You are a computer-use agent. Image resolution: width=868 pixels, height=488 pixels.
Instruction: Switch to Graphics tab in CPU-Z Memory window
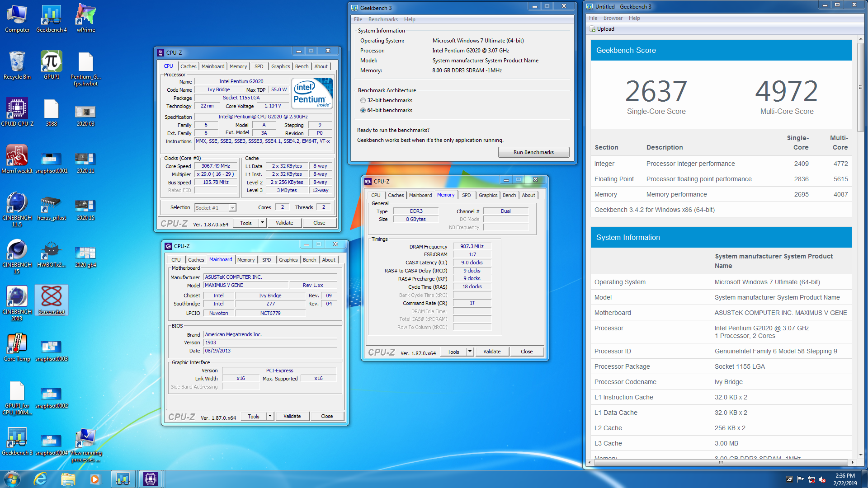488,195
